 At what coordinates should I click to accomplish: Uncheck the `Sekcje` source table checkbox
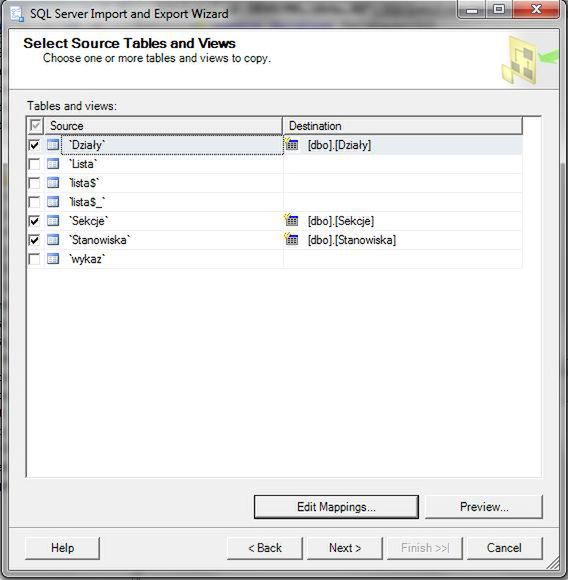click(x=34, y=221)
